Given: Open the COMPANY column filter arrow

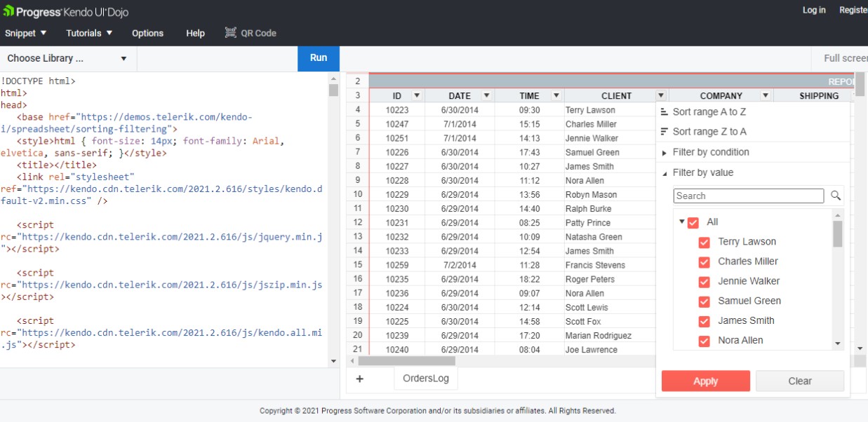Looking at the screenshot, I should tap(765, 96).
